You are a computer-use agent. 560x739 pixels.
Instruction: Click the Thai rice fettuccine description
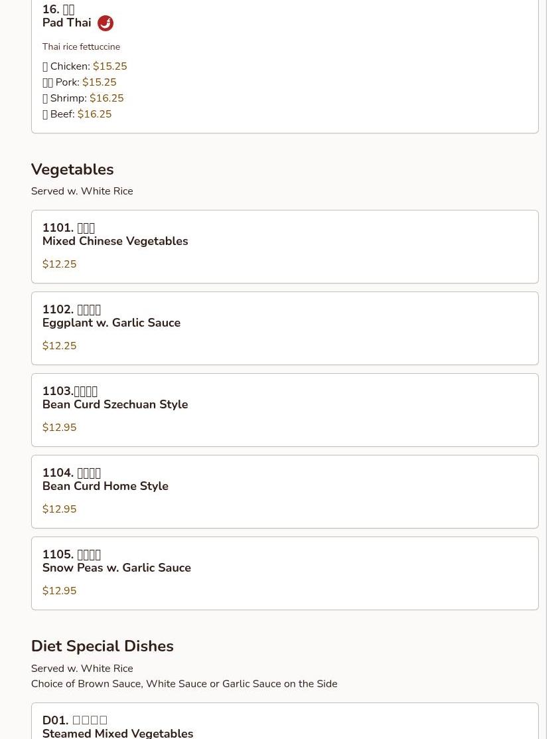pyautogui.click(x=81, y=47)
